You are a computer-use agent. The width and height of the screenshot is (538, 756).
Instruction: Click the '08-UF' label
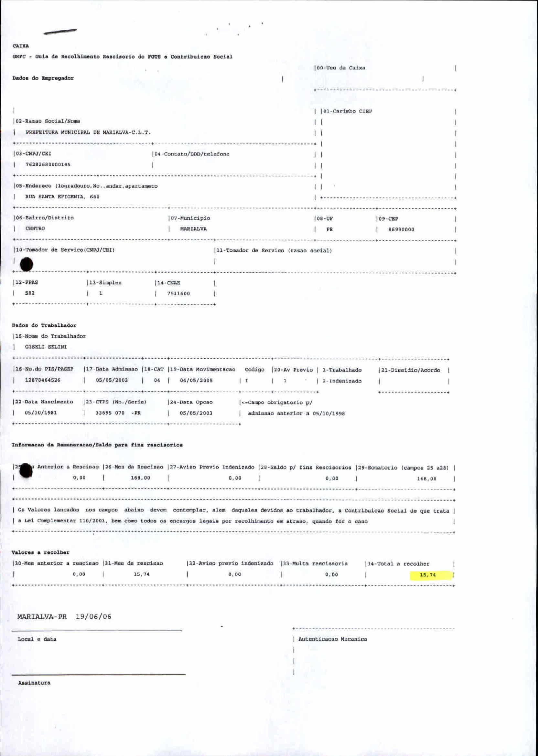(x=325, y=218)
